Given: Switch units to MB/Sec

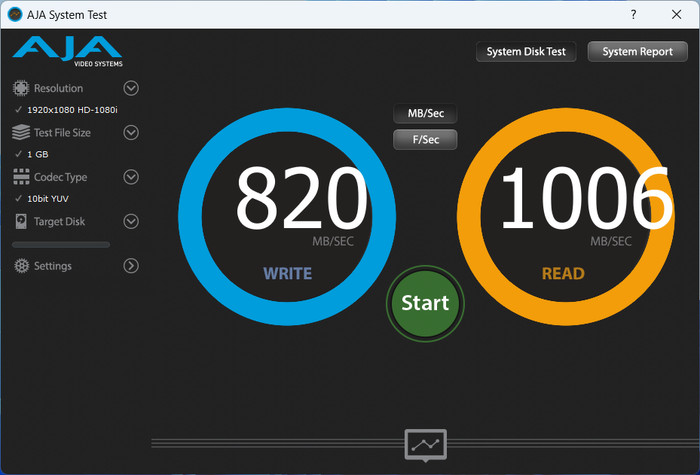Looking at the screenshot, I should (425, 114).
